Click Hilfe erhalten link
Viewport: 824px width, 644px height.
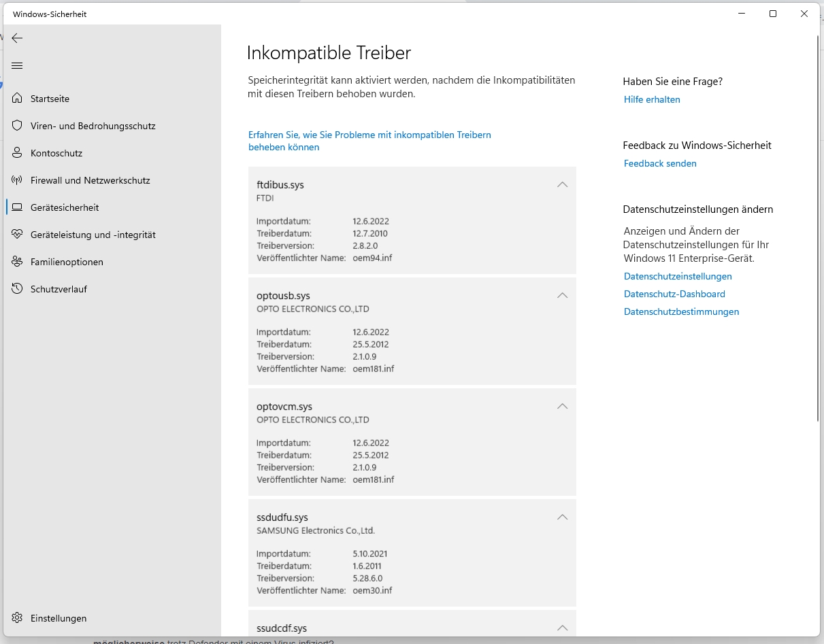(x=652, y=99)
